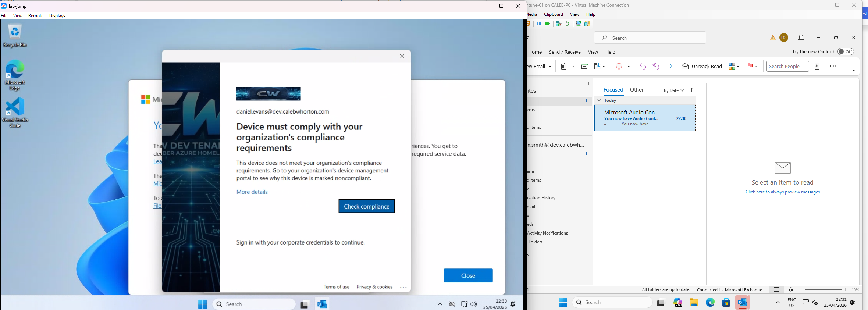Click here to always preview messages link
The image size is (868, 310).
coord(782,192)
